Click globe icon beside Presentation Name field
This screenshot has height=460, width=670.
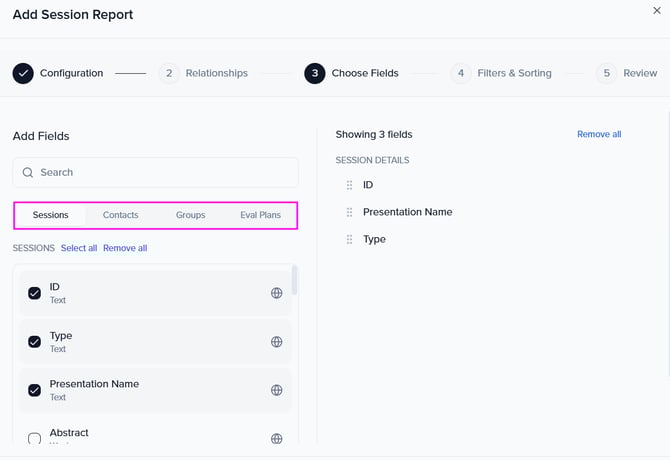[x=277, y=390]
